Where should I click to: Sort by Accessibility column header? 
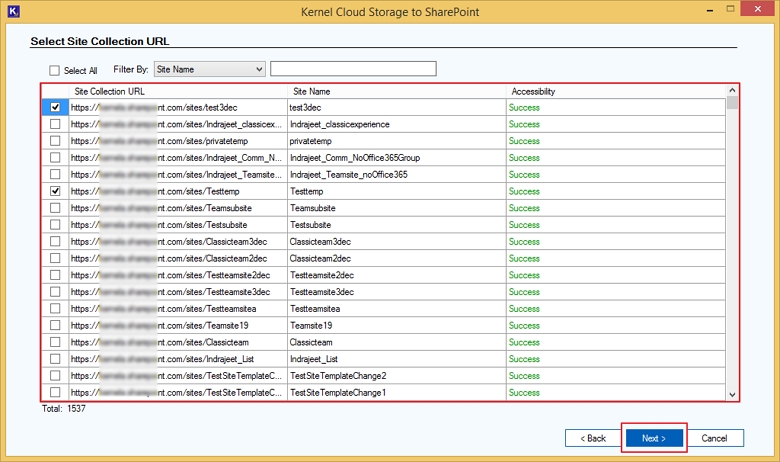616,92
